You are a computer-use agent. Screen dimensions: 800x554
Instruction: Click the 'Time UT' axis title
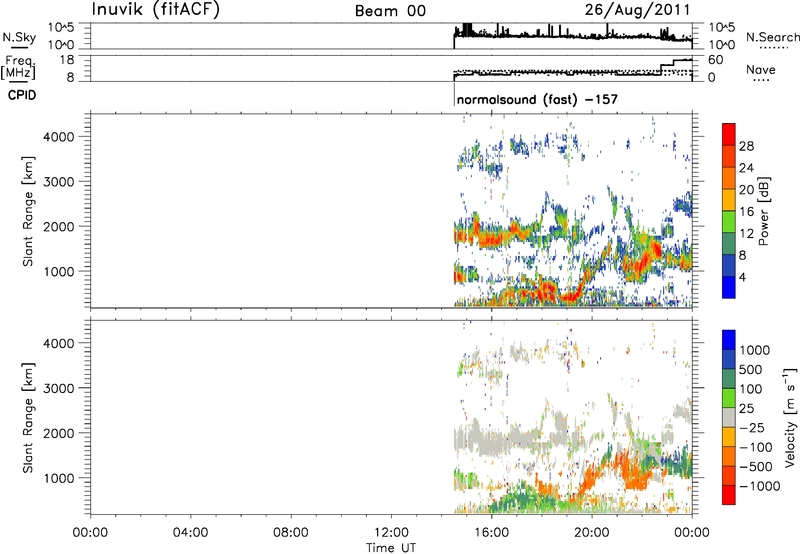coord(391,548)
